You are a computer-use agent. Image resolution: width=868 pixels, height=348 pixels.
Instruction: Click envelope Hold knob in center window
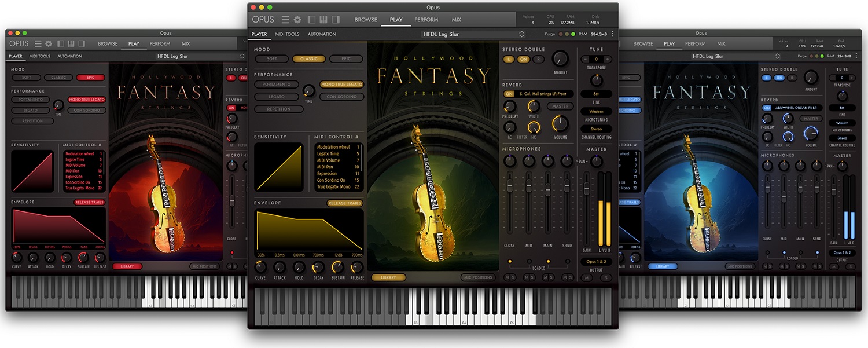pos(299,267)
